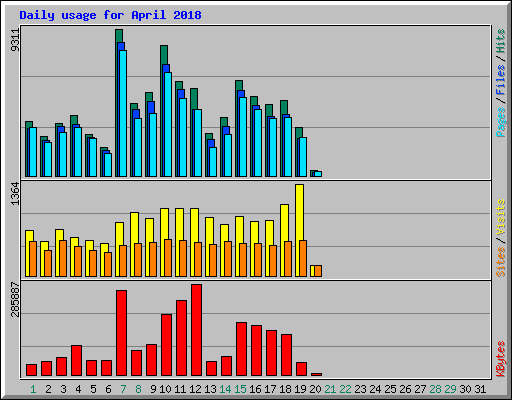This screenshot has height=400, width=512.
Task: Click the 285887 axis value
Action: click(x=15, y=299)
